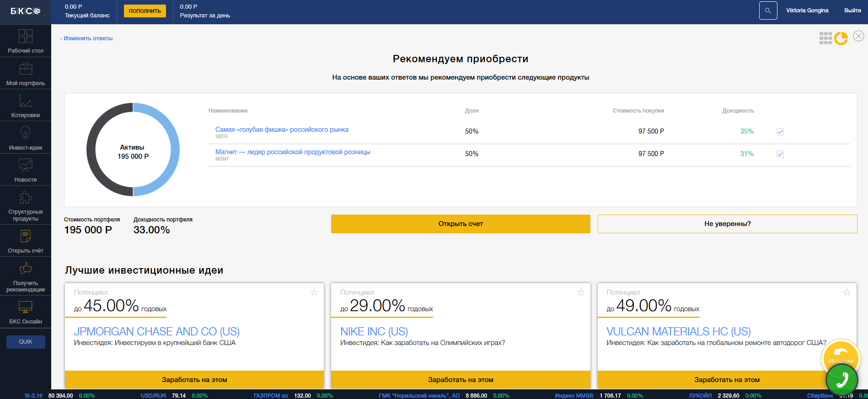Click the Доля column header
Screen dimensions: 868x399
click(472, 111)
